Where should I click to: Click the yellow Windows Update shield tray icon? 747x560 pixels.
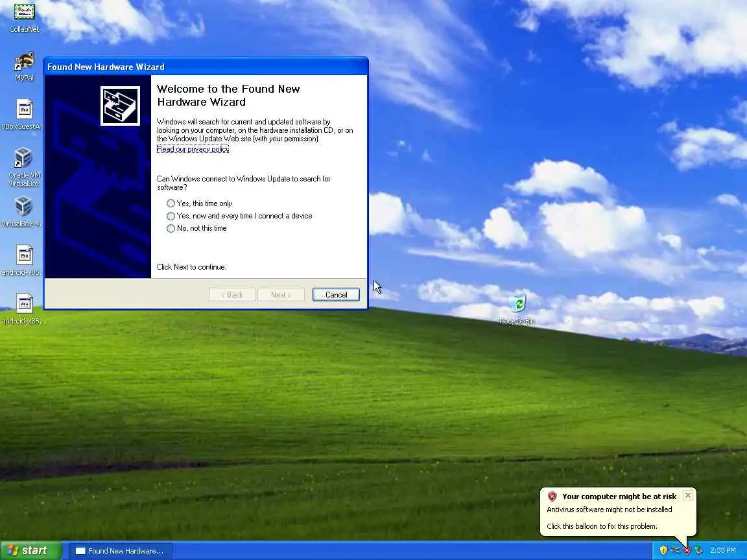pos(663,550)
